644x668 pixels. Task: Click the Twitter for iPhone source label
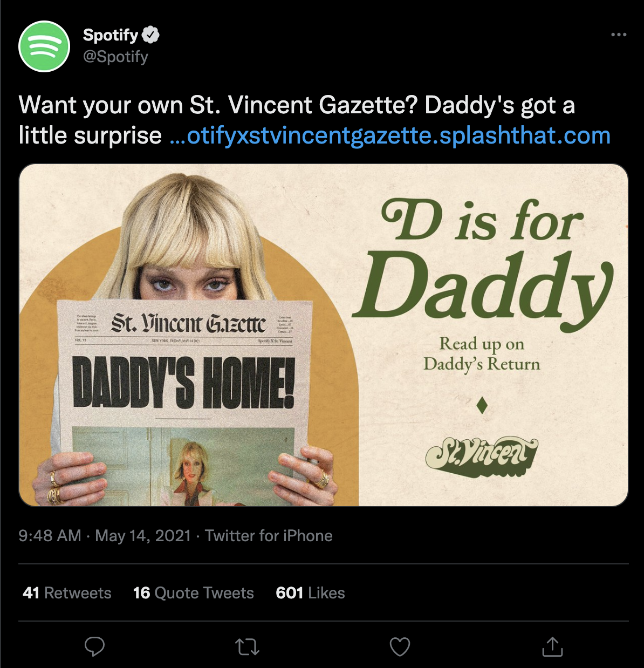click(x=269, y=536)
